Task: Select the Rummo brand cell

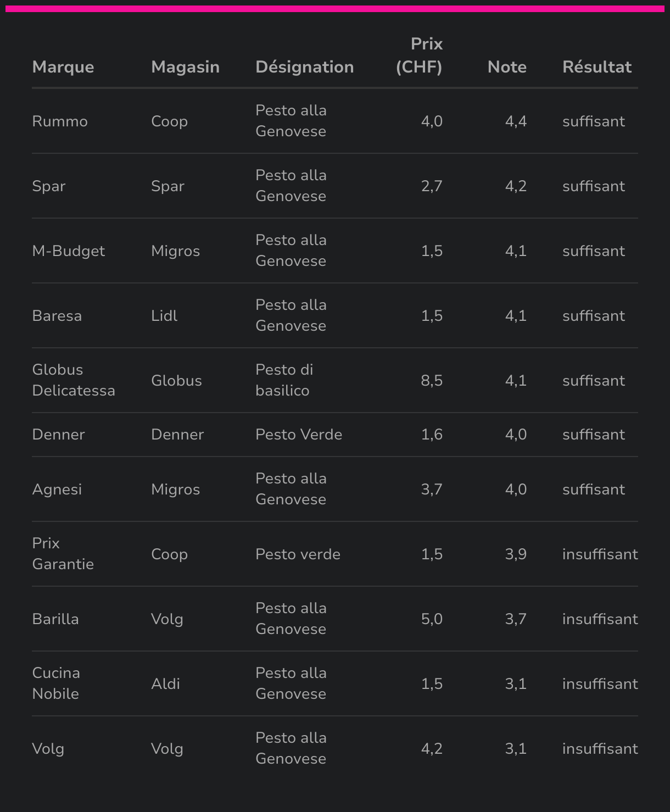Action: point(60,121)
